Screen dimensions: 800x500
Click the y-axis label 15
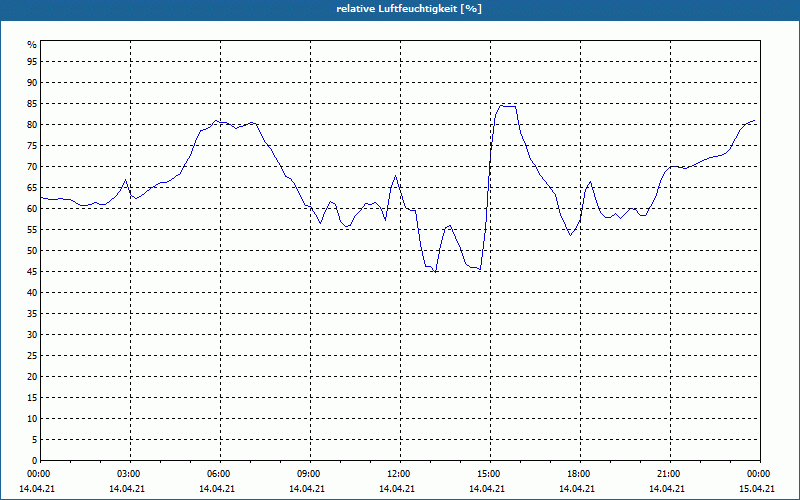point(32,397)
